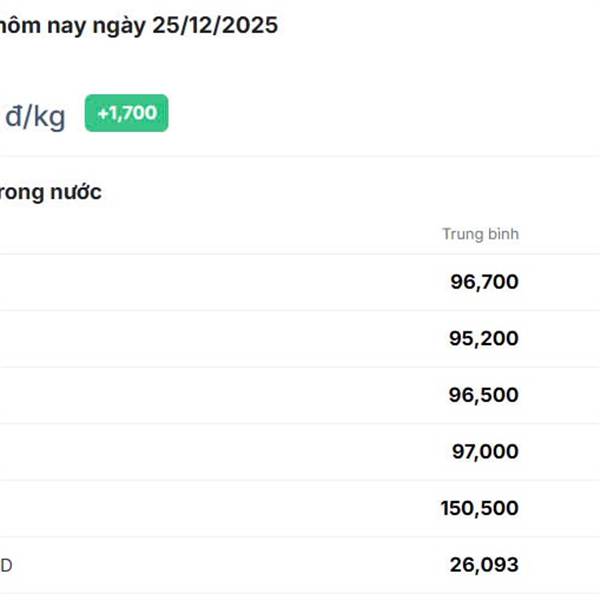Viewport: 600px width, 600px height.
Task: Select the 150,500 price value
Action: coord(479,508)
